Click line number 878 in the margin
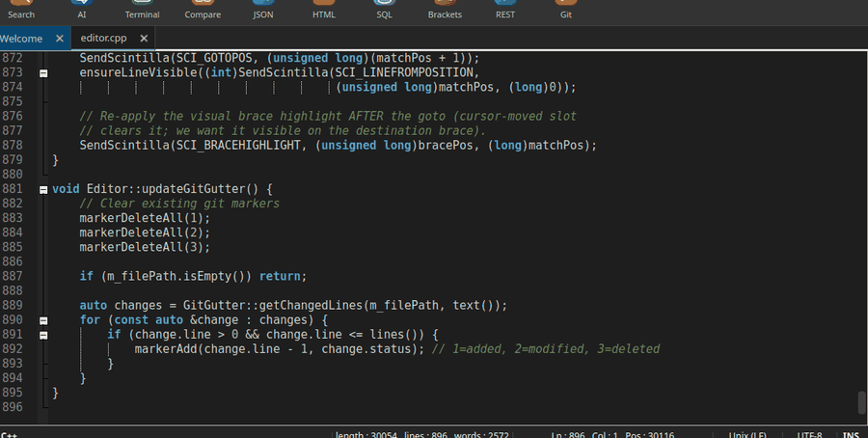This screenshot has width=868, height=438. tap(13, 145)
